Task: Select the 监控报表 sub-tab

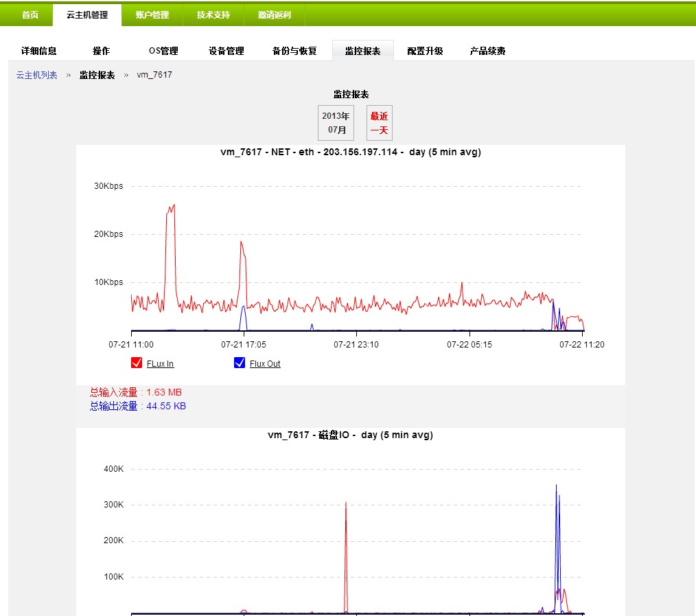Action: pyautogui.click(x=362, y=51)
